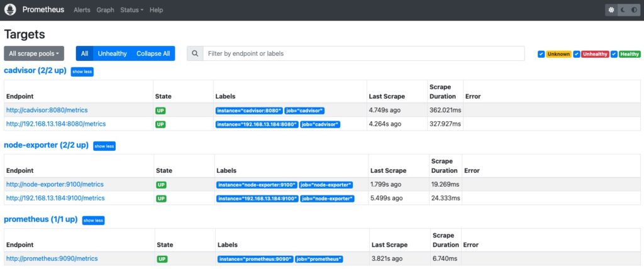The width and height of the screenshot is (644, 269).
Task: Open http://cadvisor:8080/metrics endpoint
Action: (x=47, y=110)
